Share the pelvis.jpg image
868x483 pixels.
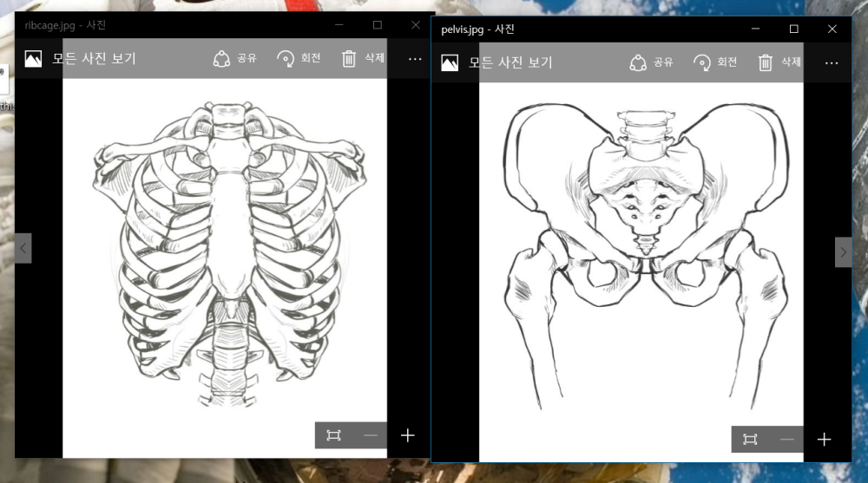pos(652,62)
